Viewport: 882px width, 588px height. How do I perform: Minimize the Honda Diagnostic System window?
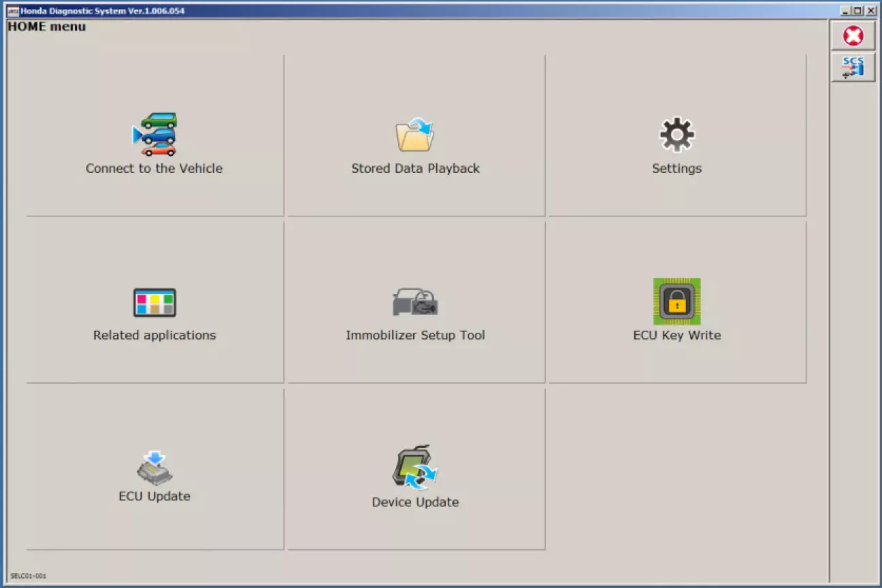pyautogui.click(x=845, y=11)
